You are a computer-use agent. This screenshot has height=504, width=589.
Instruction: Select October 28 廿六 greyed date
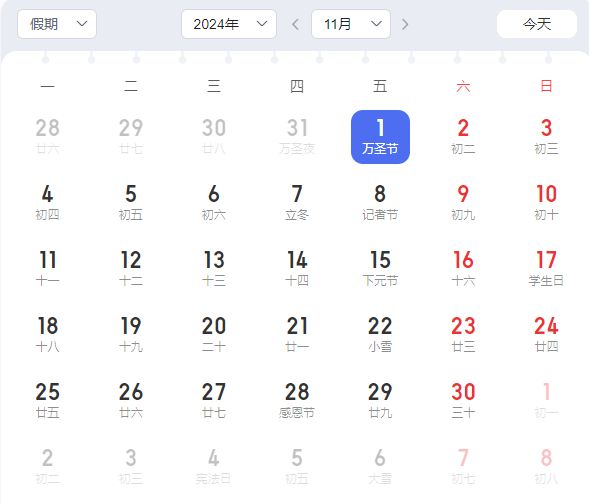[47, 137]
